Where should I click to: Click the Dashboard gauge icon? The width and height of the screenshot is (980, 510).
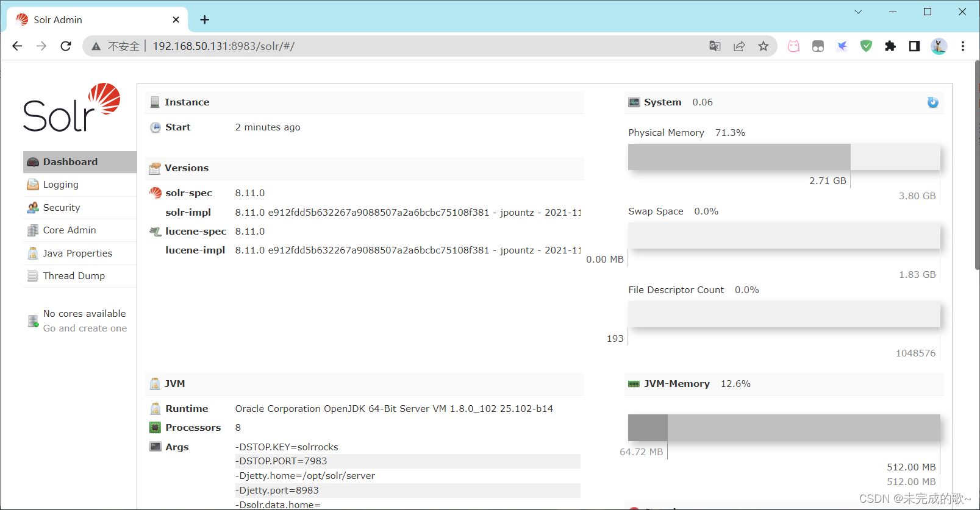coord(33,162)
